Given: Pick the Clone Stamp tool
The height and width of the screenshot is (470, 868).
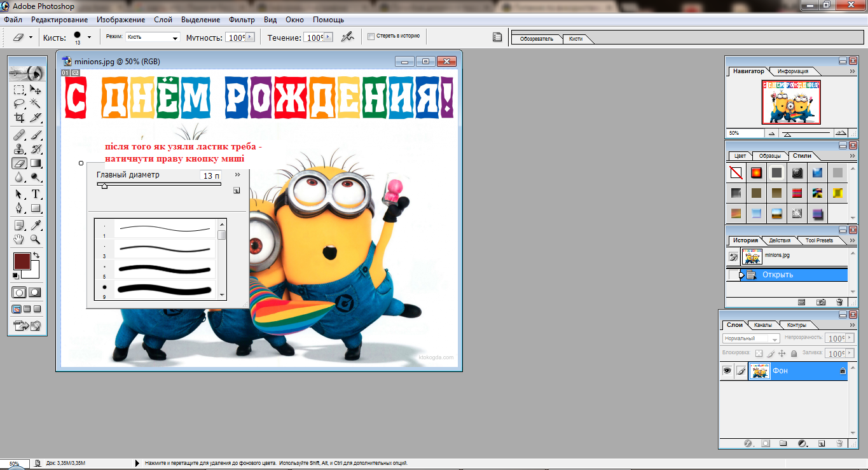Looking at the screenshot, I should (19, 149).
